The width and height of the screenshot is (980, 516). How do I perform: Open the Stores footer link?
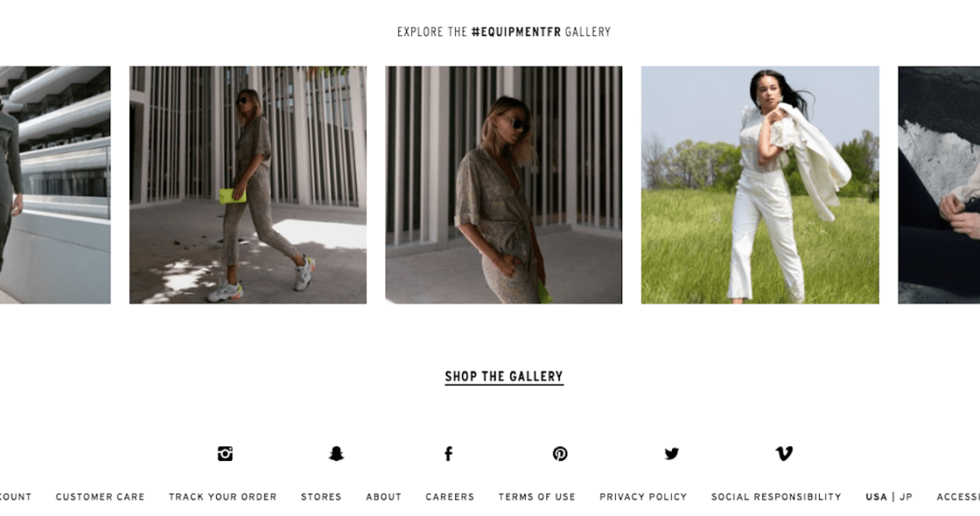321,496
